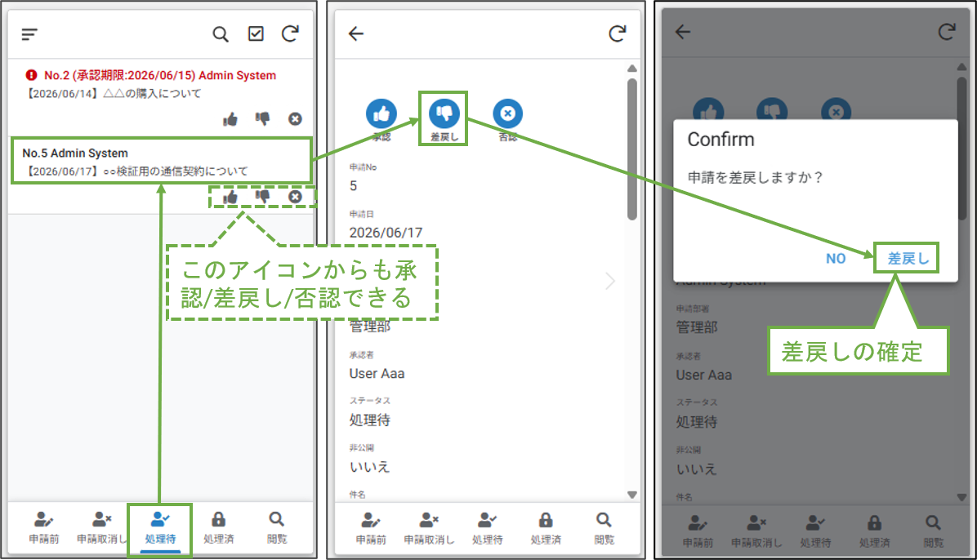This screenshot has width=977, height=560.
Task: Click scrollbar down arrow in right screen
Action: (x=961, y=497)
